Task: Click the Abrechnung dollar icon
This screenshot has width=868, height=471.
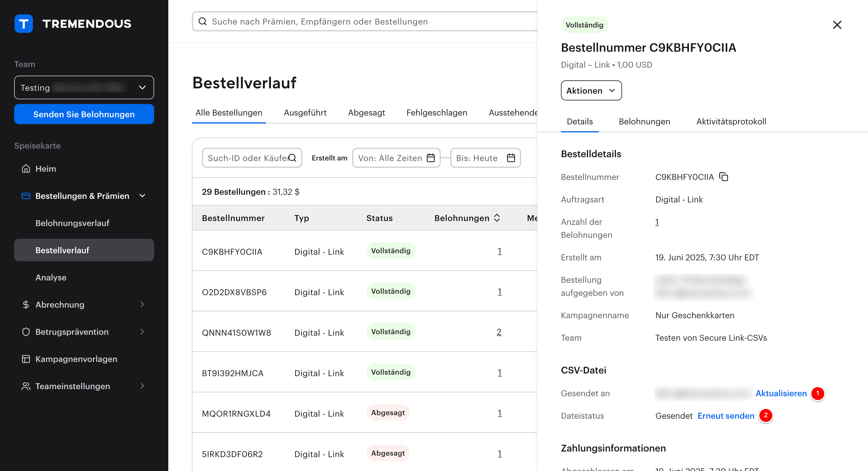Action: [26, 304]
